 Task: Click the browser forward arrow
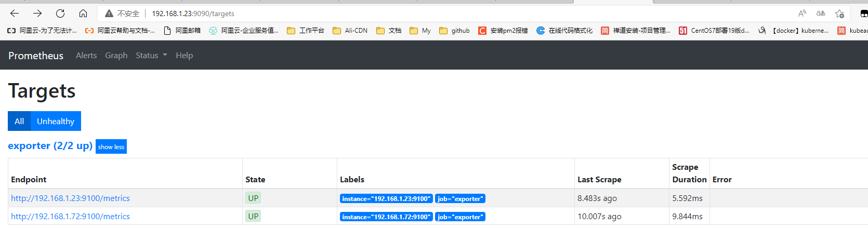37,14
